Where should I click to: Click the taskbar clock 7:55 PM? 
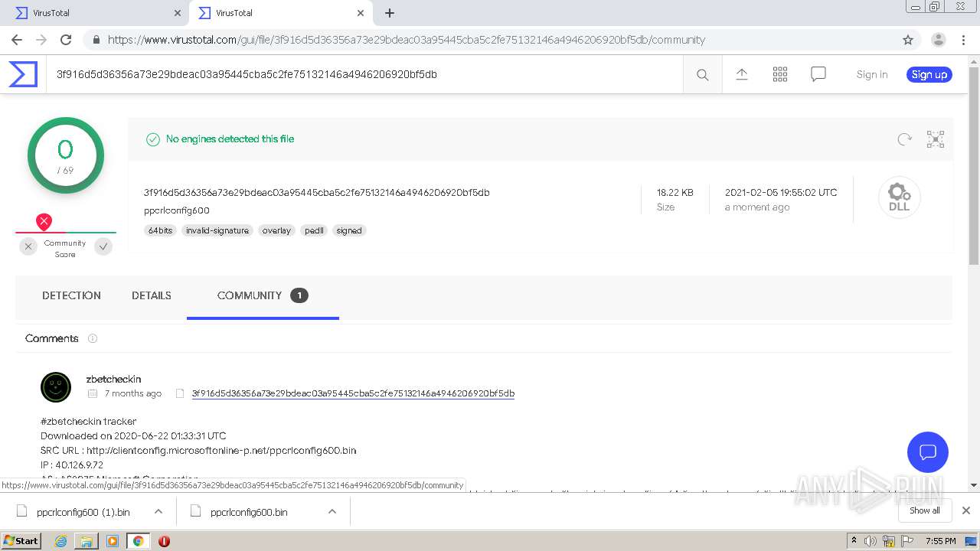pos(941,541)
